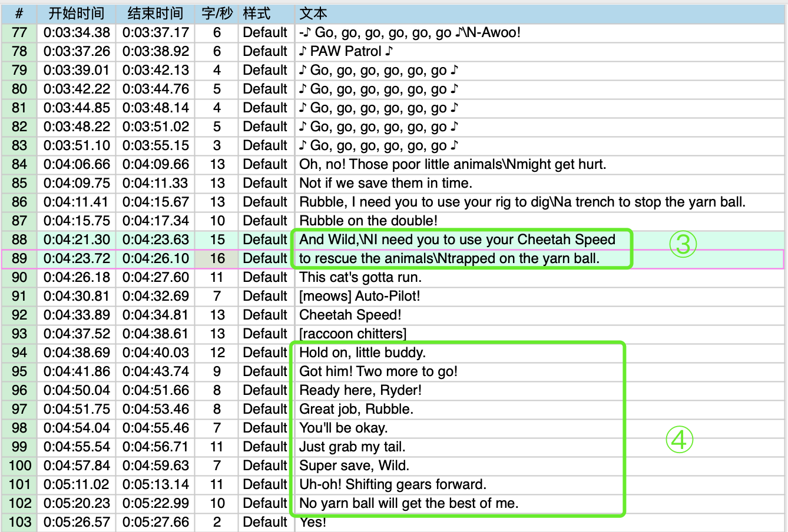Viewport: 788px width, 532px height.
Task: Click the 开始时间 column header
Action: click(x=77, y=14)
